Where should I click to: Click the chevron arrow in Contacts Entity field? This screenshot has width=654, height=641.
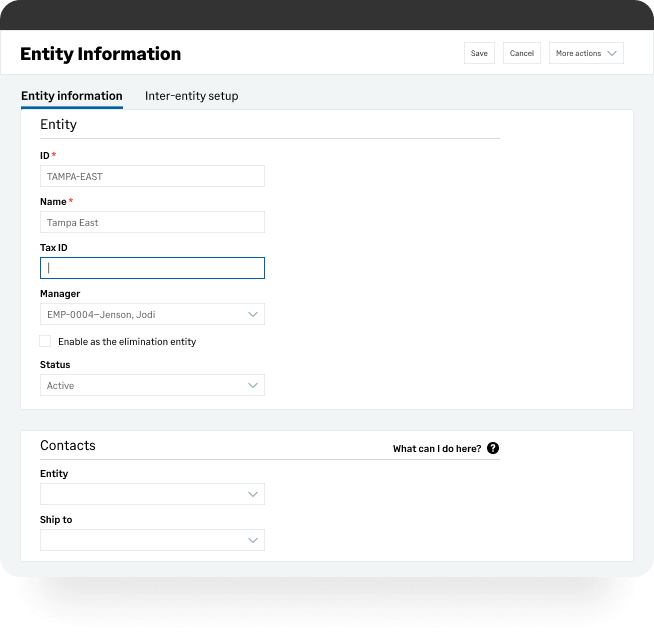click(253, 494)
